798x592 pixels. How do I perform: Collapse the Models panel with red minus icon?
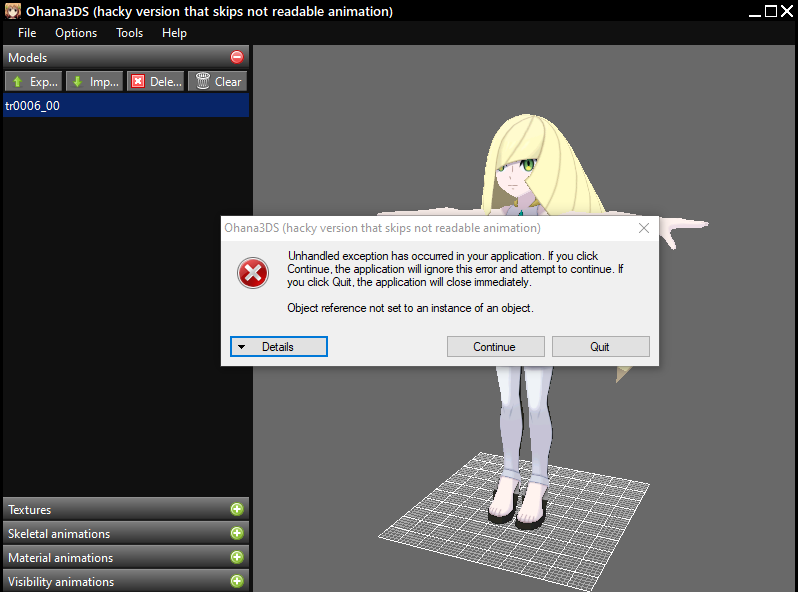(x=237, y=57)
